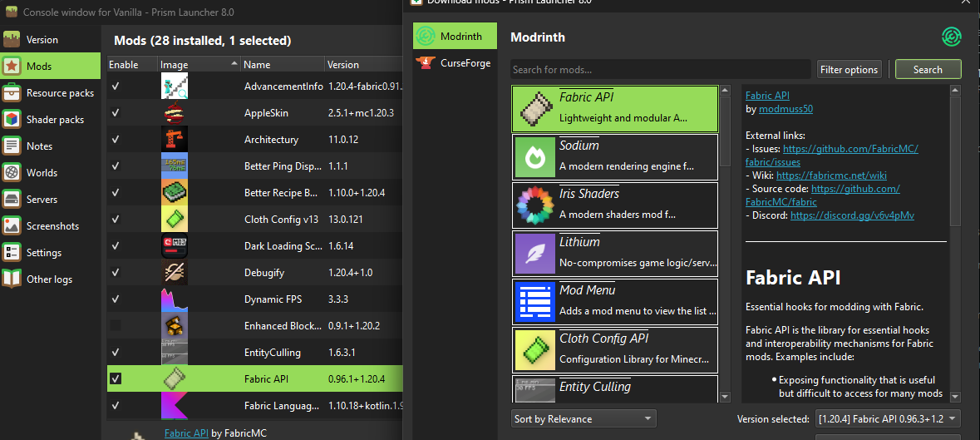The height and width of the screenshot is (440, 980).
Task: Enable Enhanced Block Entities checkbox
Action: (x=116, y=325)
